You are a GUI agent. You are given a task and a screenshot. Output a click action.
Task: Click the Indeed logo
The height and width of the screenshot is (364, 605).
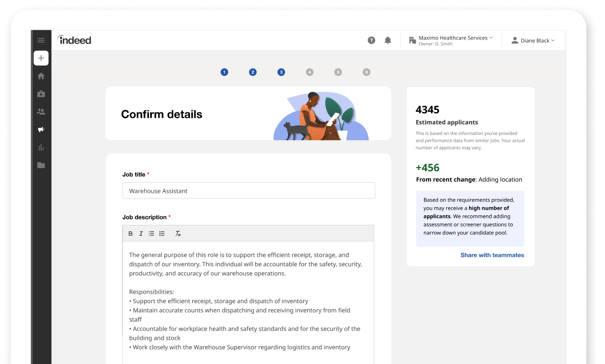(74, 40)
